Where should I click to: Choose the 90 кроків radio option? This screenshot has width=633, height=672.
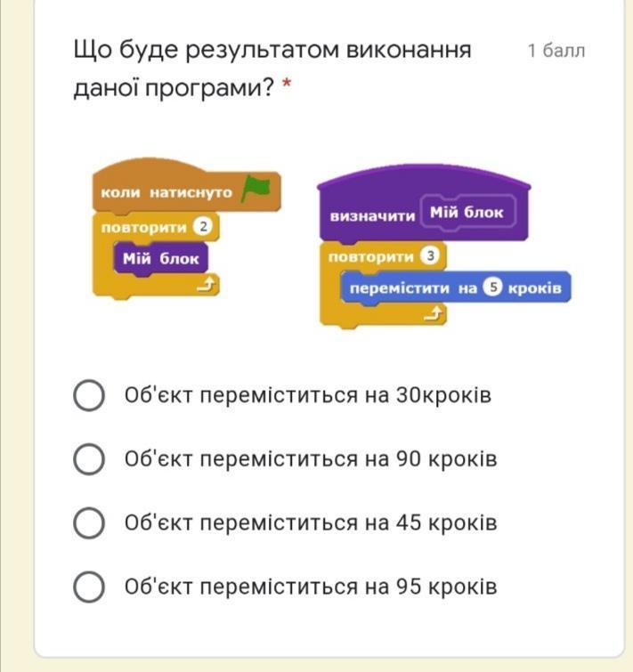(88, 459)
